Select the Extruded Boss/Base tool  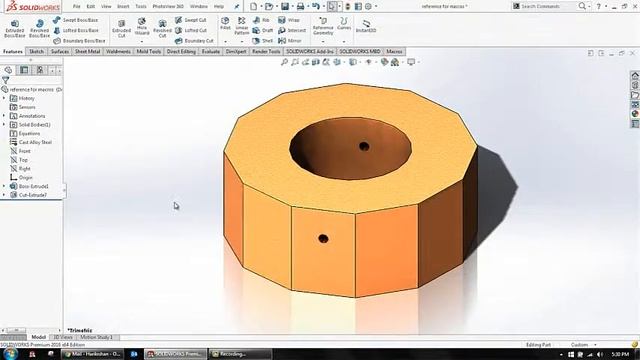click(14, 29)
